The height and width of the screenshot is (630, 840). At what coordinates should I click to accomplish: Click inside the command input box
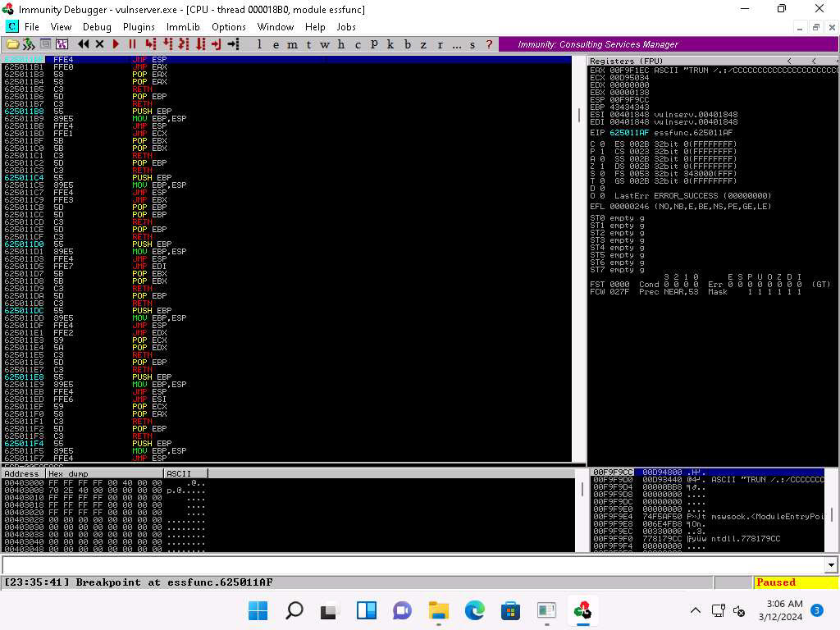pos(410,565)
